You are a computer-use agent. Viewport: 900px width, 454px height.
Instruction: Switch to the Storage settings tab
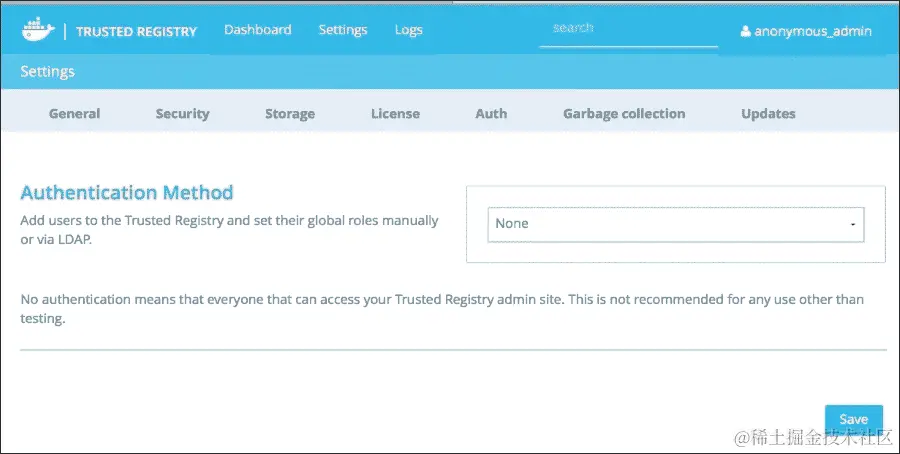tap(290, 114)
